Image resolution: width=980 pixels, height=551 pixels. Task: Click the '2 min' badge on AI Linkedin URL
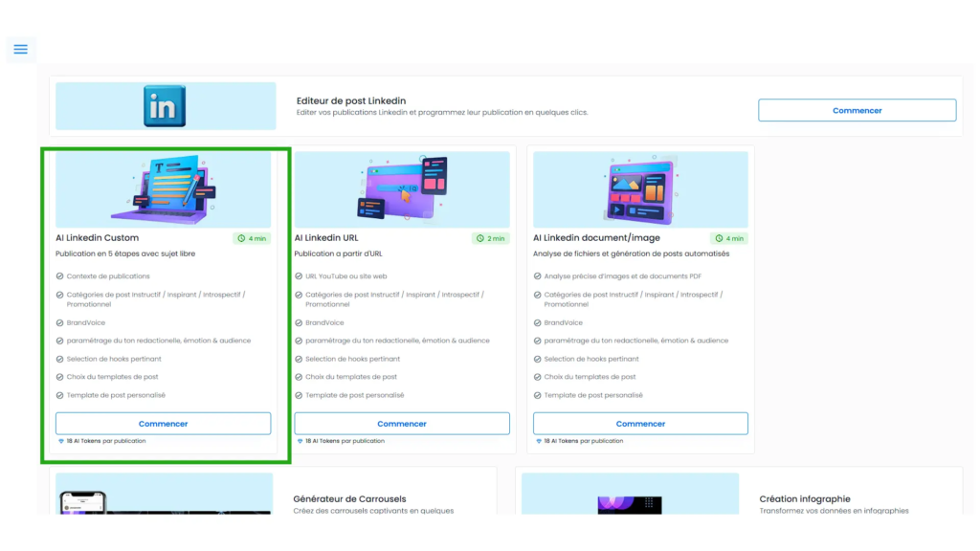pos(491,238)
